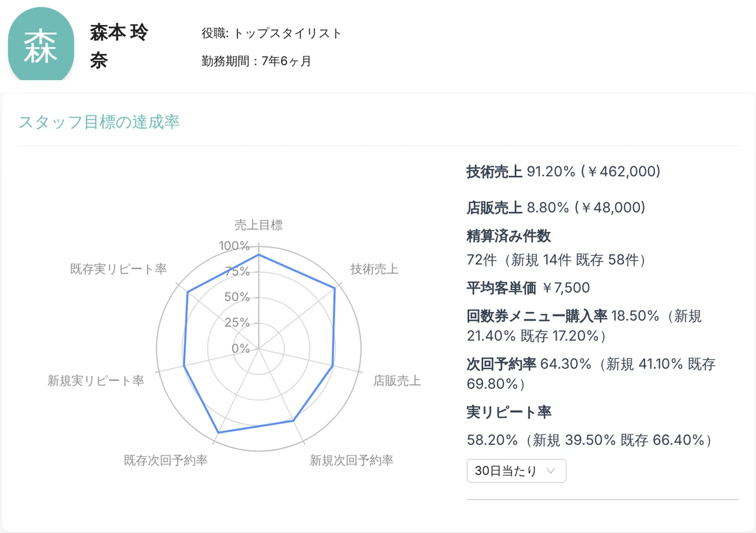
Task: Click the 勤務期間：7年6ヶ月 text
Action: 256,61
